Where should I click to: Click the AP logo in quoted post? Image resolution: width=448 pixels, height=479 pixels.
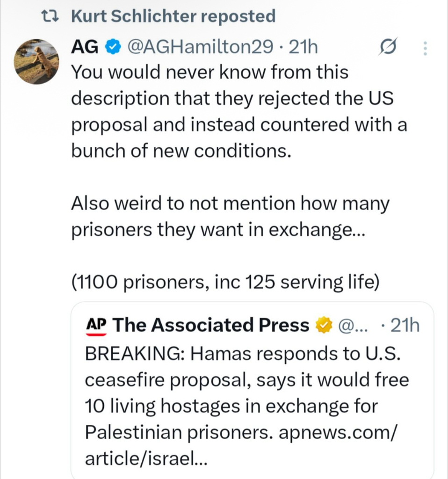(x=97, y=326)
